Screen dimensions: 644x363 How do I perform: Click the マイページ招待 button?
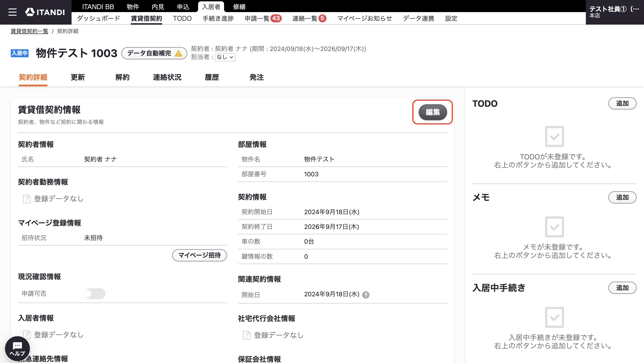(199, 255)
